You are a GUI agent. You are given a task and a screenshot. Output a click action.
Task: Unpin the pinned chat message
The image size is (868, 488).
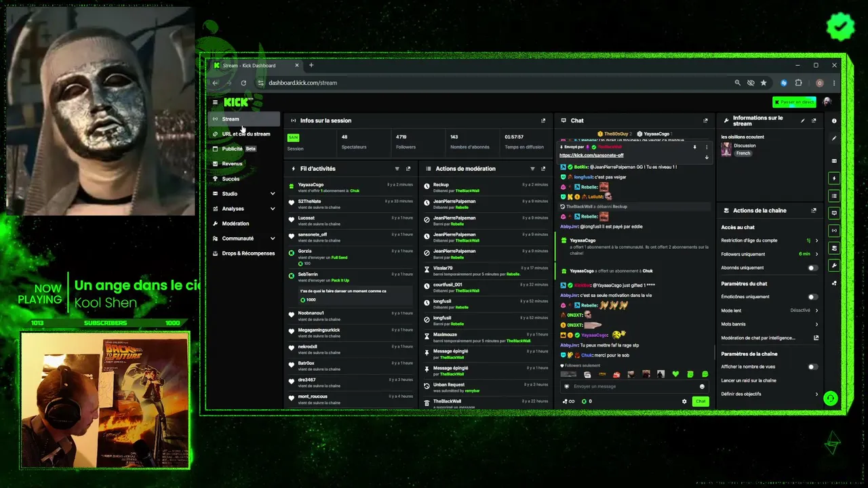click(x=694, y=147)
